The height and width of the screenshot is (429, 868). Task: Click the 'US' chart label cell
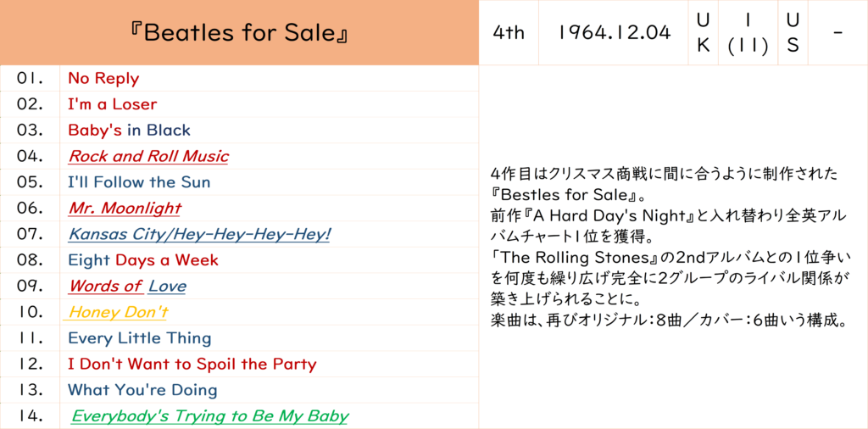792,32
